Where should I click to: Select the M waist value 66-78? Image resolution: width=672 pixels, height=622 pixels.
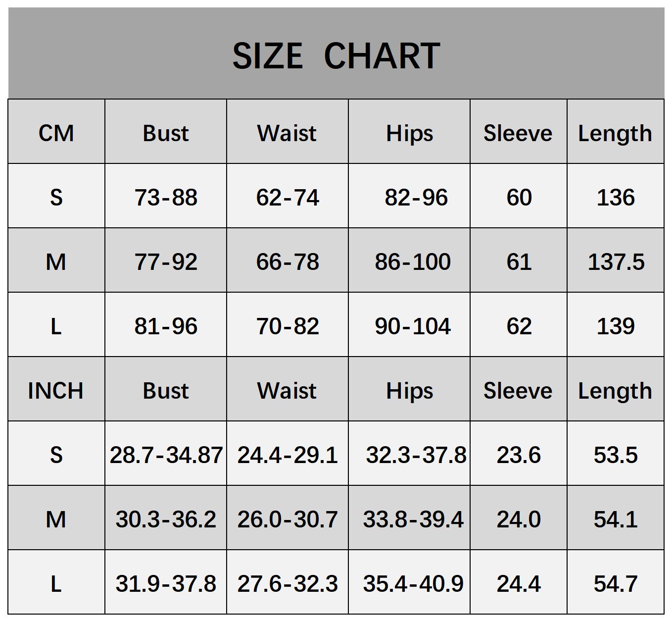288,262
